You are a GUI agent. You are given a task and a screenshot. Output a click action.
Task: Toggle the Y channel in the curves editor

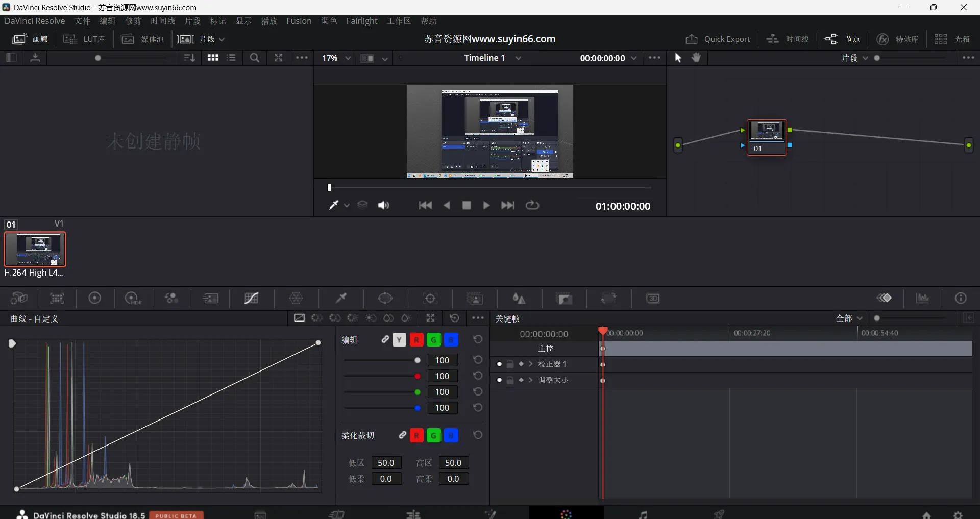[x=399, y=340]
